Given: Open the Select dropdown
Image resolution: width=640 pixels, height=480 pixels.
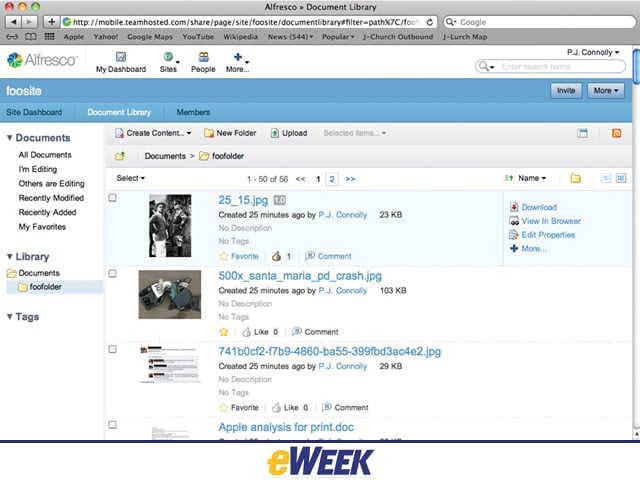Looking at the screenshot, I should (131, 178).
